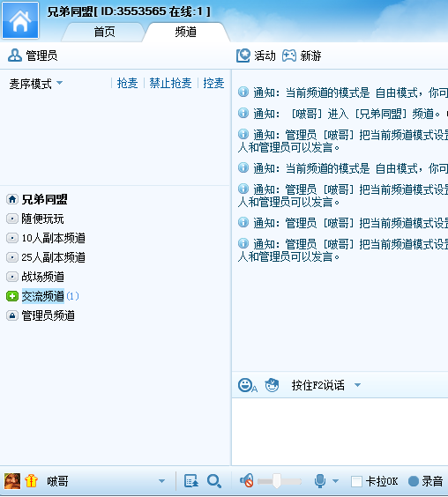The height and width of the screenshot is (497, 448).
Task: Click the 控麦 link
Action: coord(213,84)
